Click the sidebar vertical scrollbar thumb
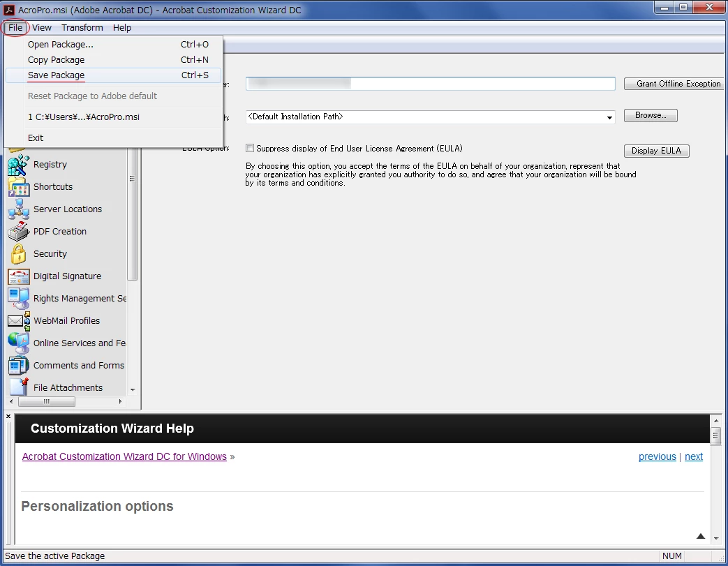 pos(133,214)
